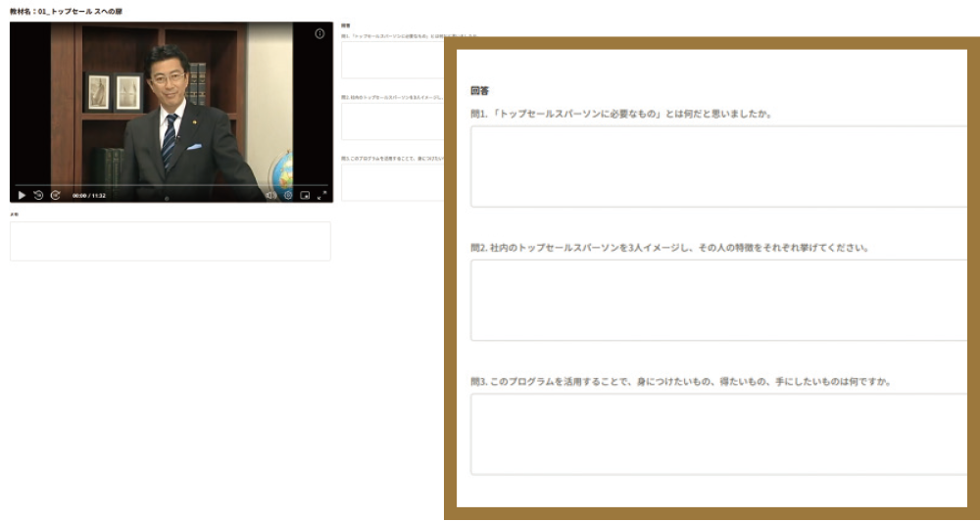Image resolution: width=980 pixels, height=521 pixels.
Task: Click the enlarged 問3 question about このプログラムを活用
Action: pos(681,382)
